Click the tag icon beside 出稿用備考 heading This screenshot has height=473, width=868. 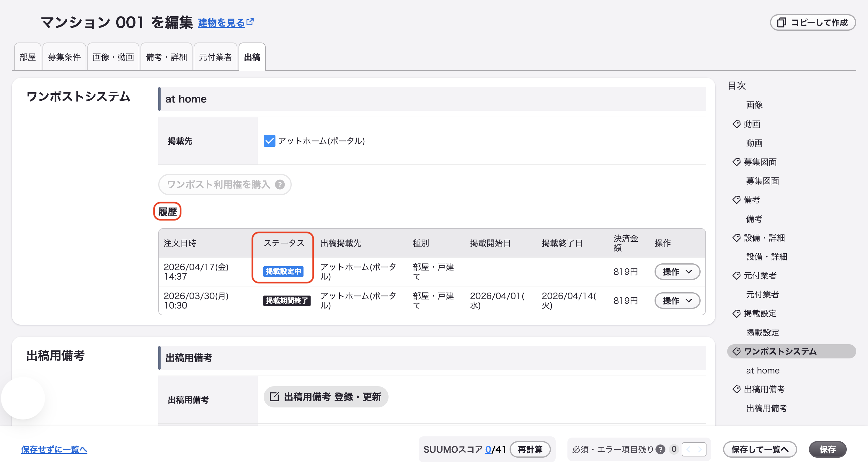point(736,389)
